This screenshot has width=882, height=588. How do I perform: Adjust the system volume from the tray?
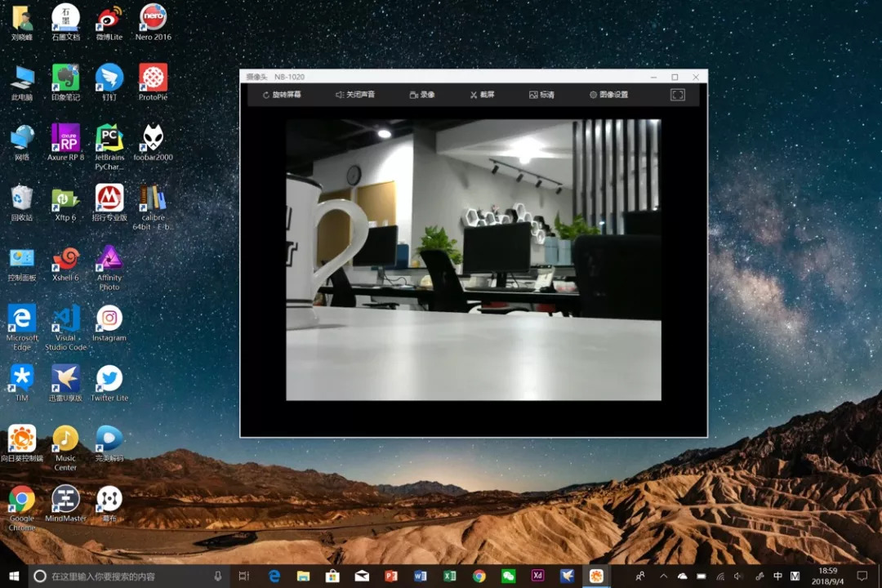pos(738,577)
